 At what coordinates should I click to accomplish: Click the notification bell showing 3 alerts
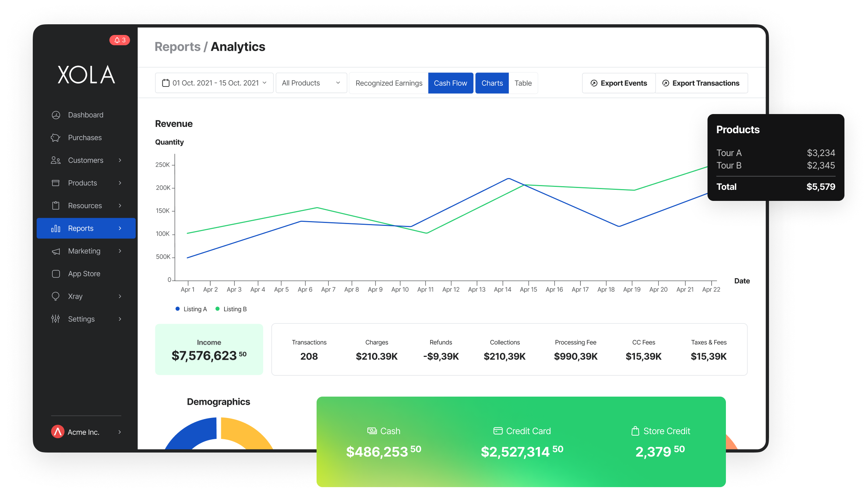click(119, 40)
